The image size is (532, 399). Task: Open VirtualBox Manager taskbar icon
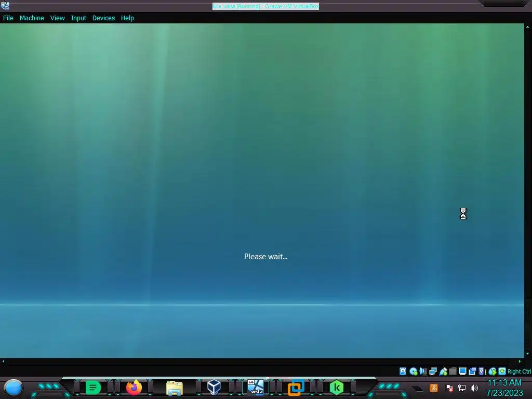(x=214, y=387)
